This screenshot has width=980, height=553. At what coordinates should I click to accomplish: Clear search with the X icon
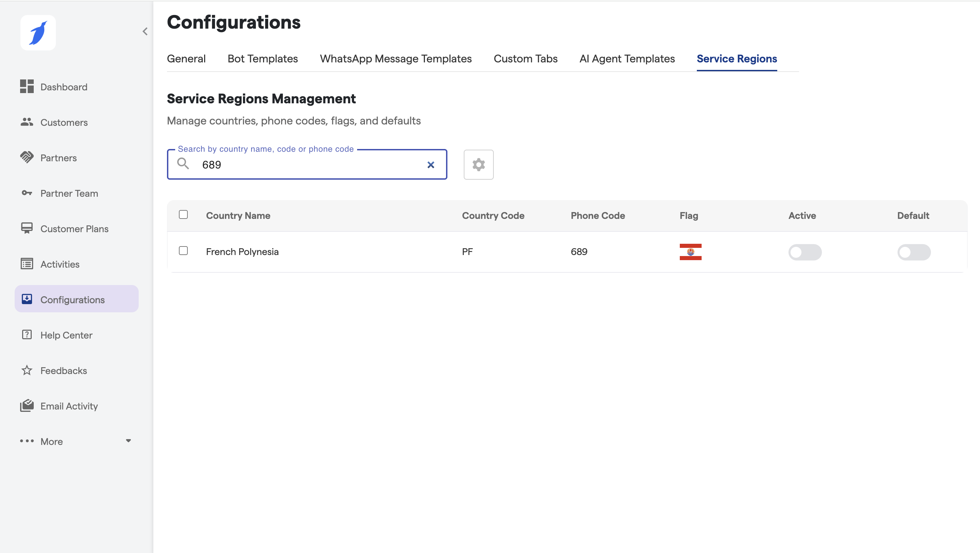pyautogui.click(x=430, y=165)
